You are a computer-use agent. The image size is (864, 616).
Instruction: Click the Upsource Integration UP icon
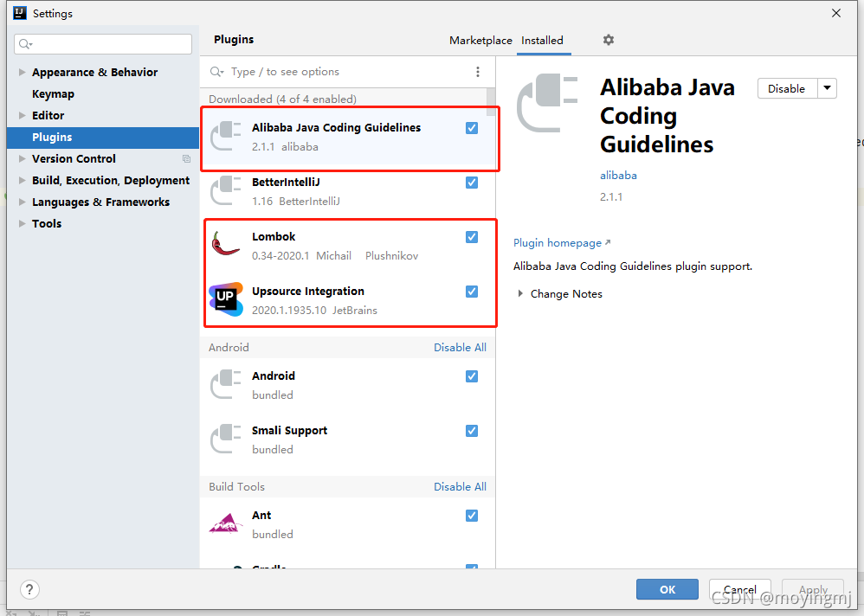coord(226,299)
